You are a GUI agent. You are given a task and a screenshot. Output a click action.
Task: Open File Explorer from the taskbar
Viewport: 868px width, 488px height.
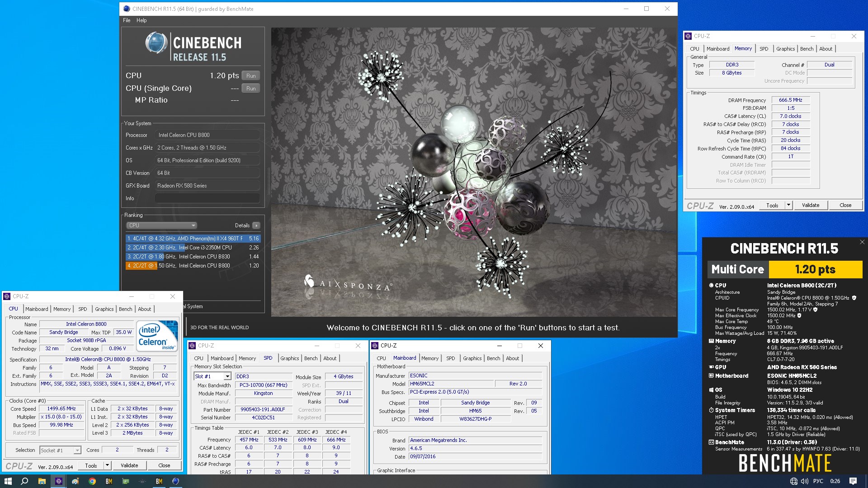(x=42, y=481)
